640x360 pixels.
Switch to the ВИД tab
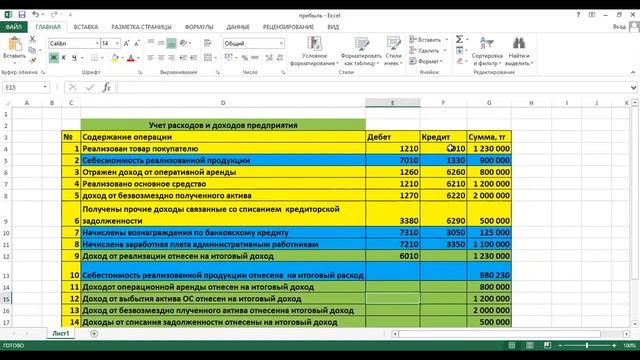pyautogui.click(x=333, y=27)
